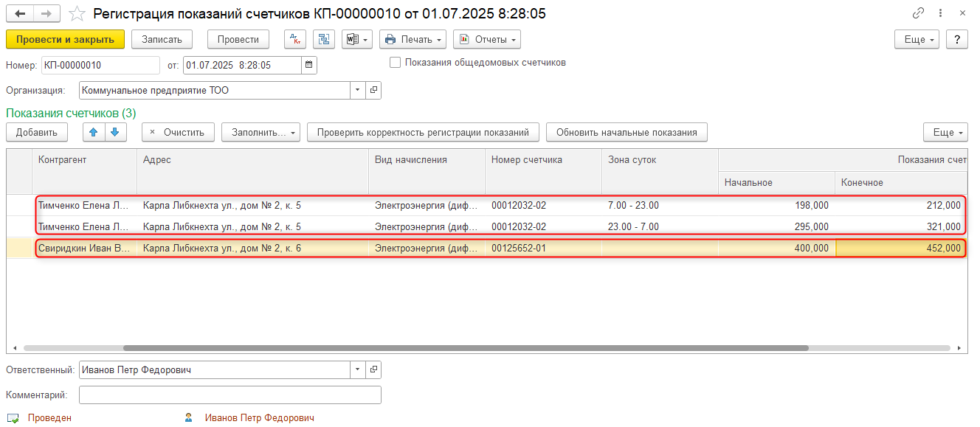Go back with the left arrow
The width and height of the screenshot is (980, 427).
[21, 13]
